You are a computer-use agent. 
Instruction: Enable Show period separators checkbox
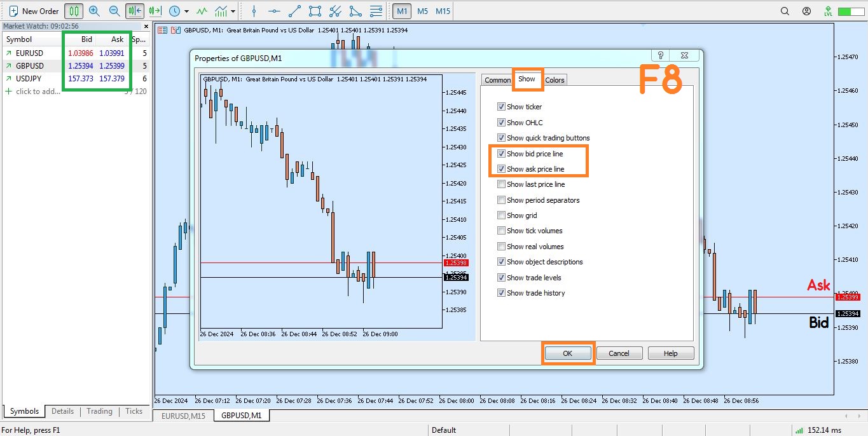point(501,200)
